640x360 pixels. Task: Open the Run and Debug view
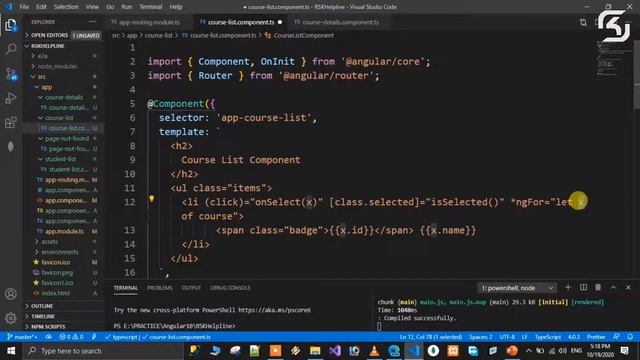coord(11,98)
